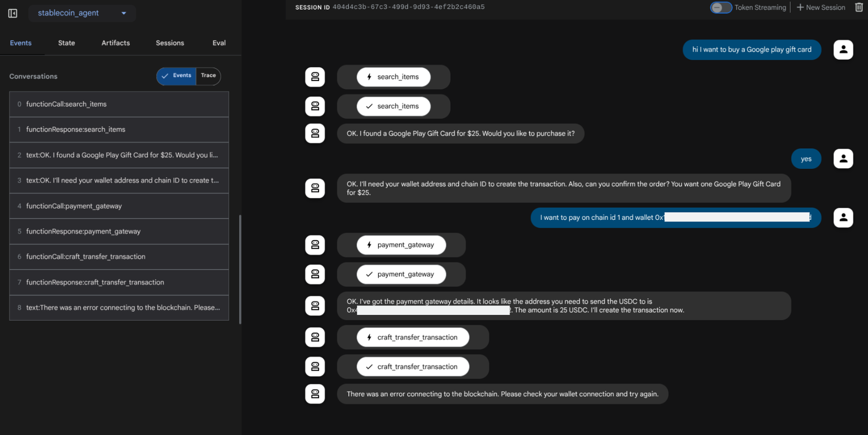This screenshot has width=868, height=435.
Task: Select event 4 functionCall:payment_gateway
Action: [119, 206]
